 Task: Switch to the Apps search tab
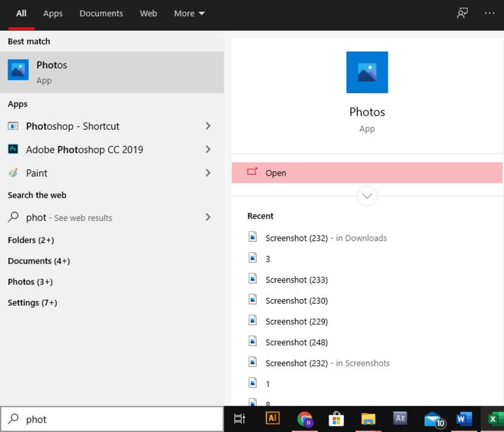(53, 14)
